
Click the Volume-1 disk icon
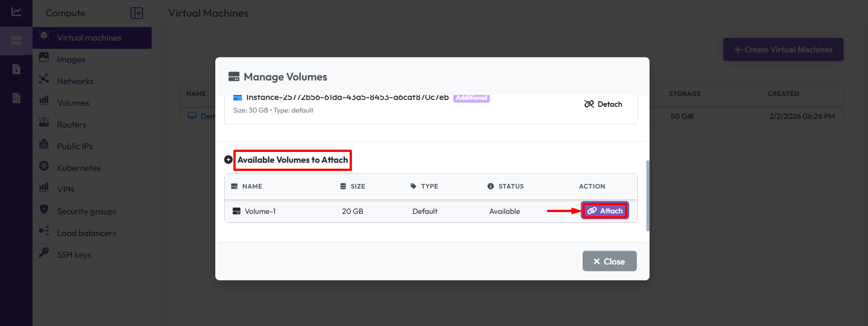(x=237, y=211)
